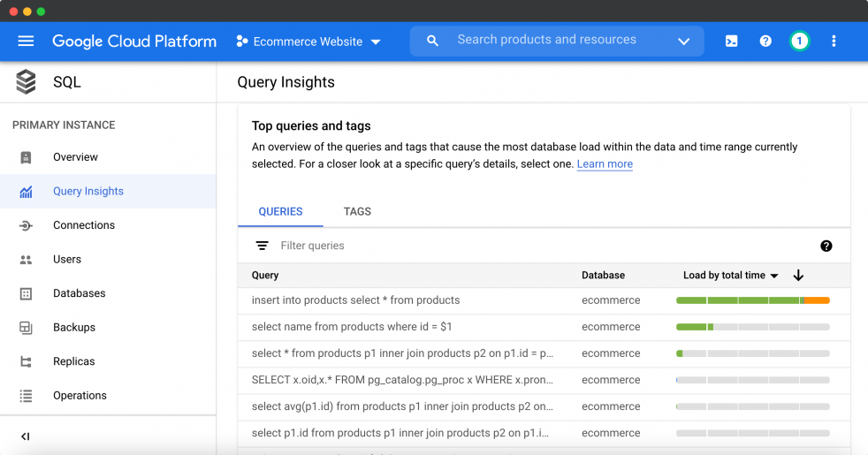Click the filter queries help icon
Viewport: 868px width, 455px height.
tap(826, 246)
